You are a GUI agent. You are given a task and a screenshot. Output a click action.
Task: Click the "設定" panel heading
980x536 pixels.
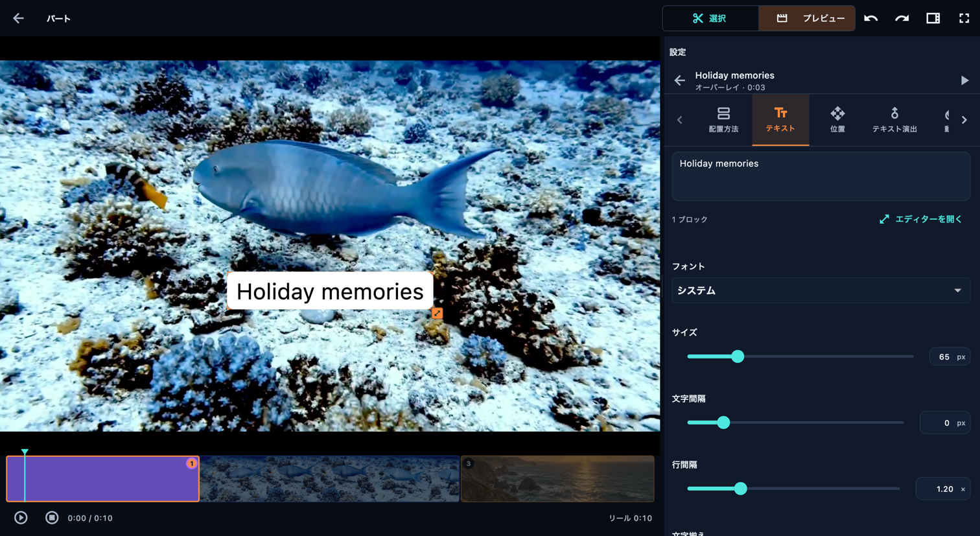(677, 52)
